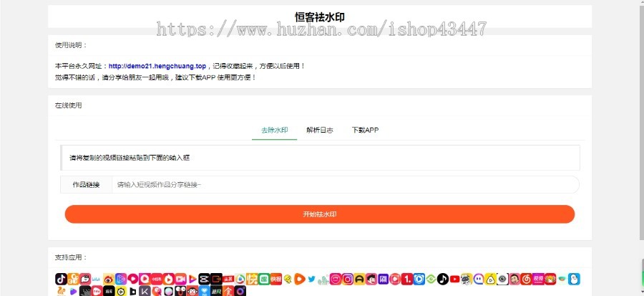Image resolution: width=644 pixels, height=296 pixels.
Task: Click the 使用说明 section heading
Action: pyautogui.click(x=72, y=45)
